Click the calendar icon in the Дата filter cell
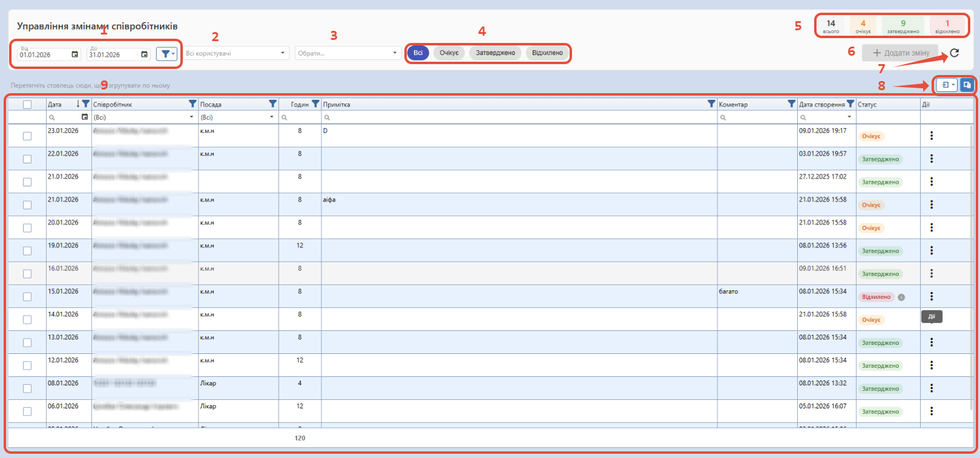The height and width of the screenshot is (458, 980). (x=85, y=117)
